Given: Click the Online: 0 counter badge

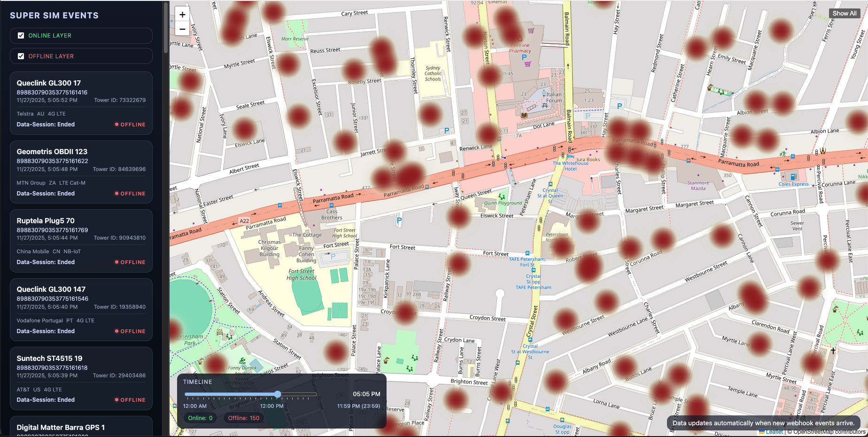Looking at the screenshot, I should pyautogui.click(x=200, y=418).
